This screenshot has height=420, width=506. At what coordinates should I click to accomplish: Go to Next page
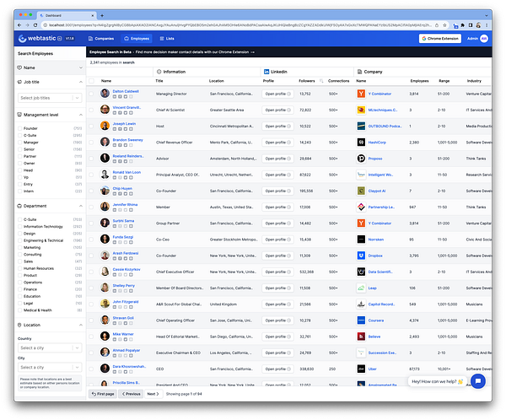pyautogui.click(x=153, y=394)
